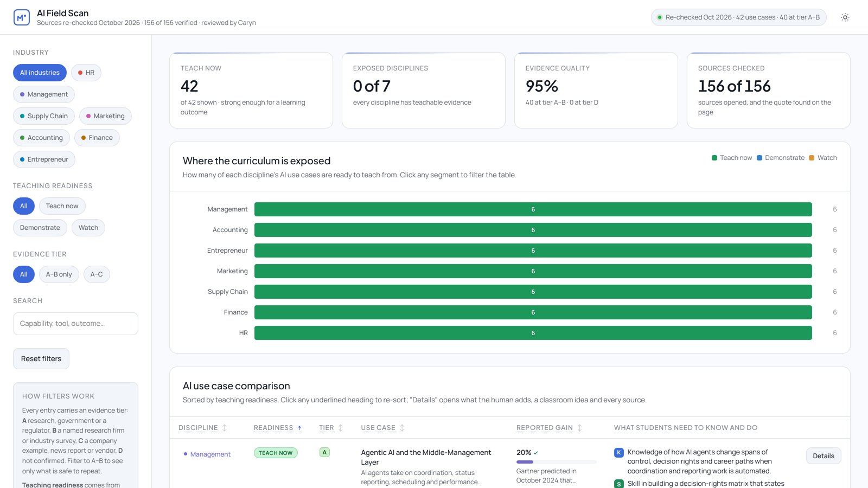Sort by Use Case column arrows icon
868x488 pixels.
point(402,428)
